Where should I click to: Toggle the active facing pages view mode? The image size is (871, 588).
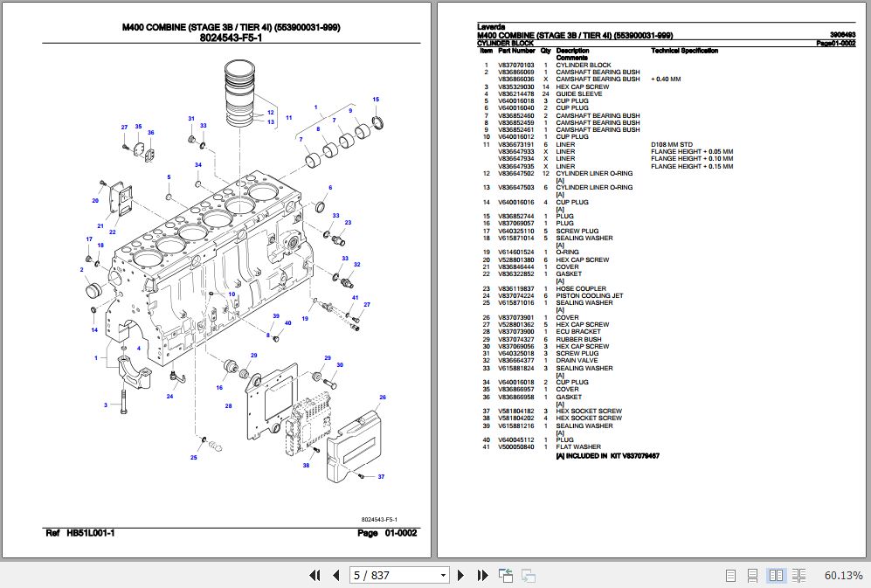[x=776, y=575]
